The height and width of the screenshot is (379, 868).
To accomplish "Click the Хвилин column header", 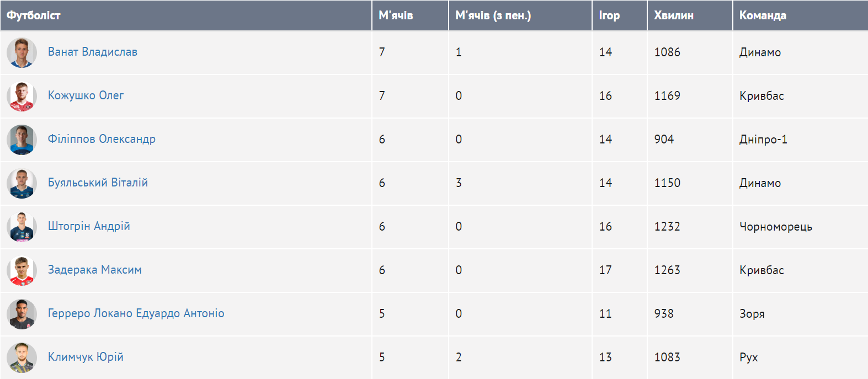I will point(673,15).
